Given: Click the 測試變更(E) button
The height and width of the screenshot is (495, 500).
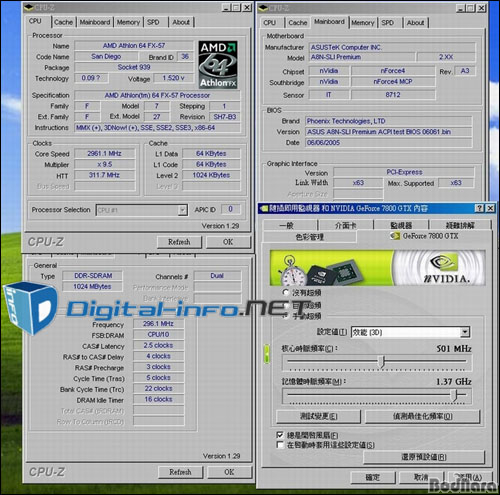Looking at the screenshot, I should click(x=319, y=416).
